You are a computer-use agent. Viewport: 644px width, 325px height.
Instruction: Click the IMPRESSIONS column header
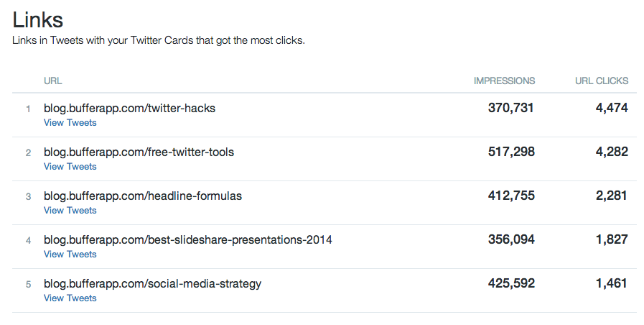[x=504, y=81]
